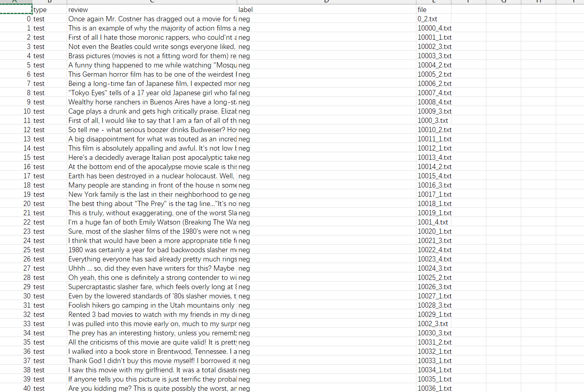Viewport: 584px width, 392px height.
Task: Click the file cell 1000_3.txt
Action: [434, 120]
